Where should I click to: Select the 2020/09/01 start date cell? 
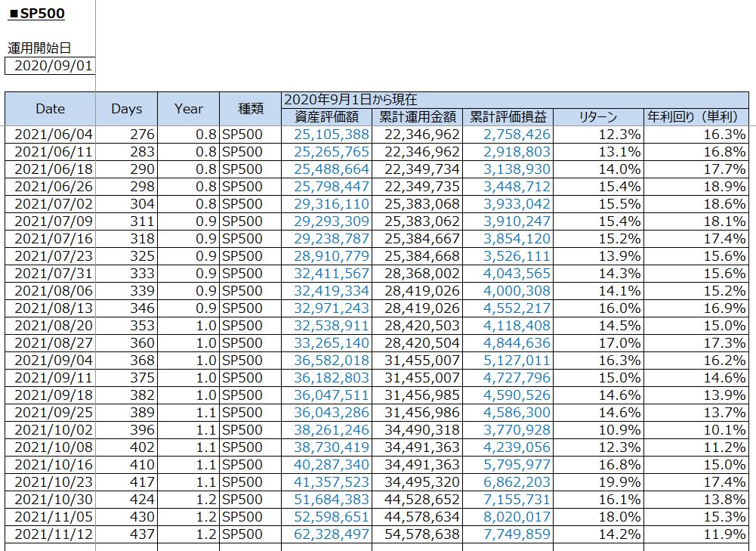click(x=50, y=65)
